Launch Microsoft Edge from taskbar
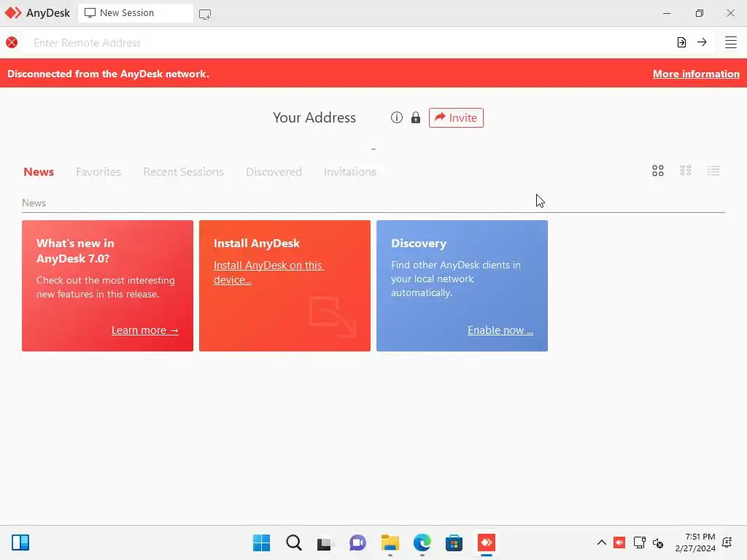 pyautogui.click(x=422, y=542)
